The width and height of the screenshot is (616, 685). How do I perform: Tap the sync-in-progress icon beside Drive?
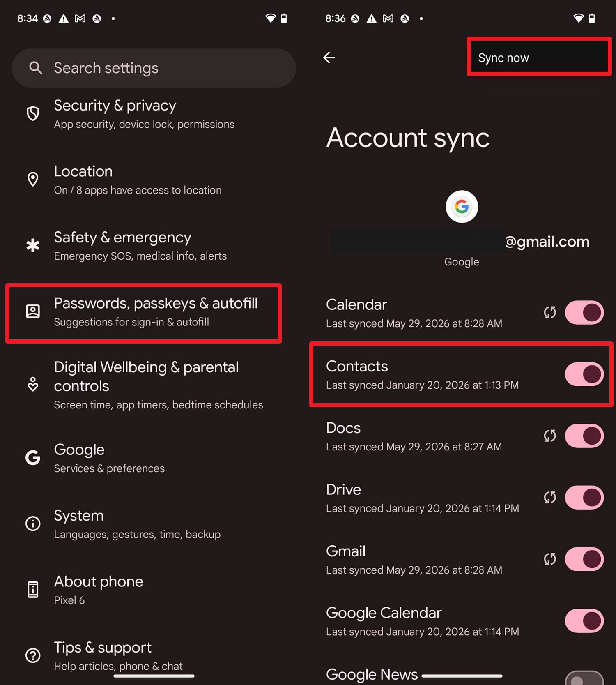(x=550, y=498)
